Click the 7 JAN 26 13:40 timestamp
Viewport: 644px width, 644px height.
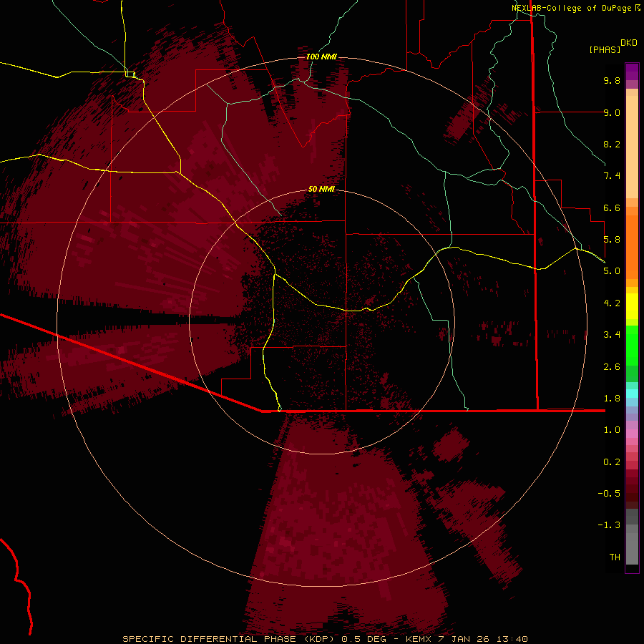(x=483, y=639)
